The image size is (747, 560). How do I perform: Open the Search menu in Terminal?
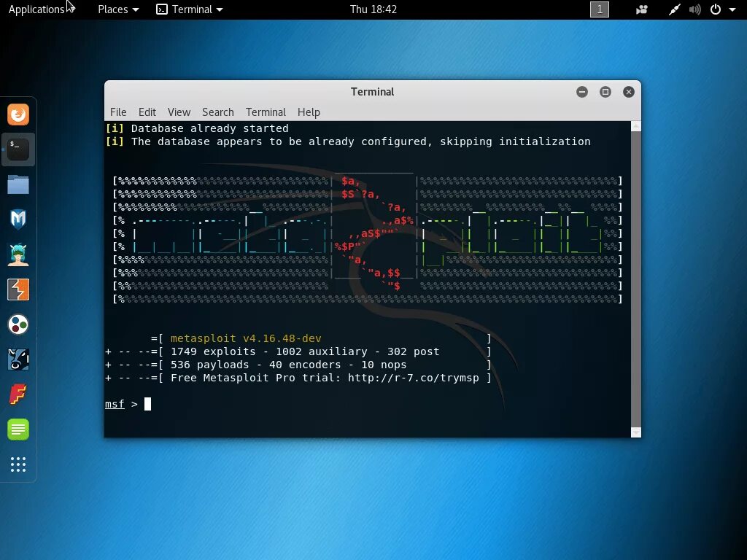coord(217,112)
